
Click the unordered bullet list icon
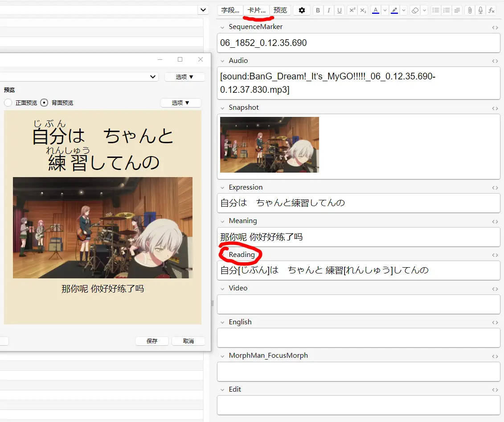pyautogui.click(x=436, y=10)
